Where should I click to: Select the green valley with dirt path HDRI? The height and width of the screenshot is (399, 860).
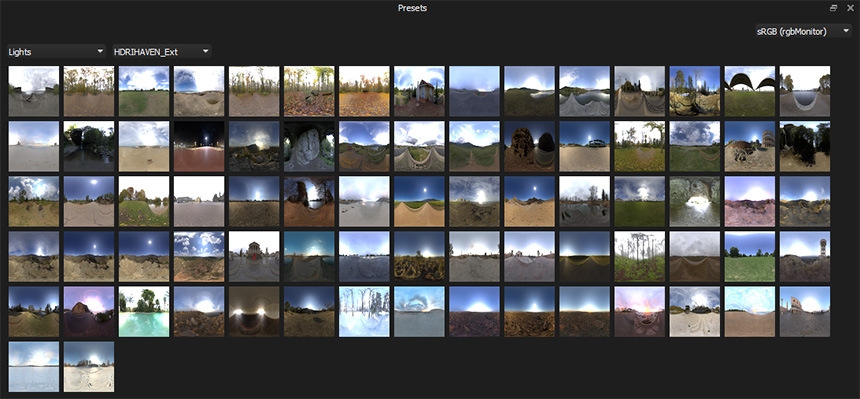click(x=474, y=147)
